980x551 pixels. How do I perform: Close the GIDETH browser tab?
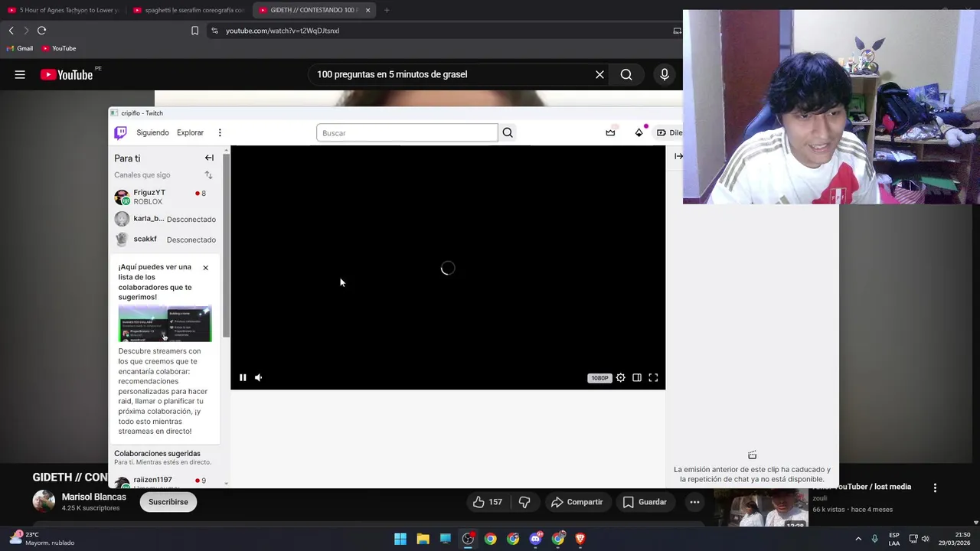point(367,10)
